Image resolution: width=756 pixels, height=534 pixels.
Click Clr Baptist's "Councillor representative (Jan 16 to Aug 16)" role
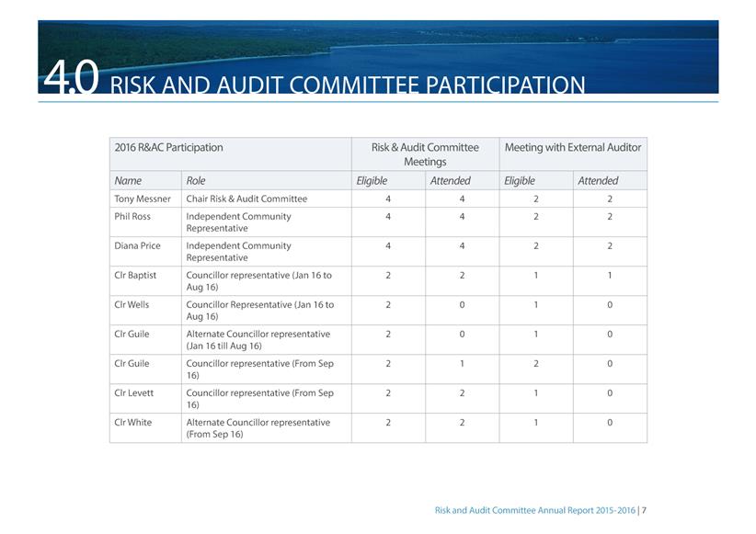(x=259, y=281)
